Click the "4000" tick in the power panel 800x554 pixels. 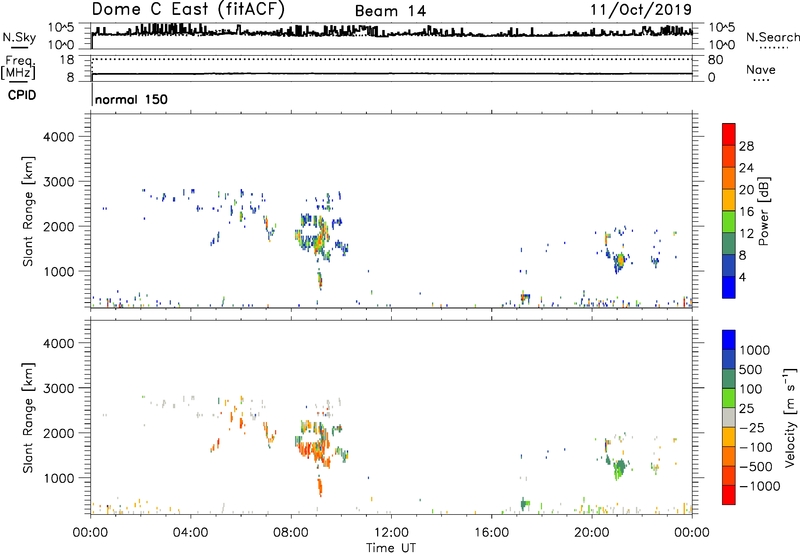59,137
